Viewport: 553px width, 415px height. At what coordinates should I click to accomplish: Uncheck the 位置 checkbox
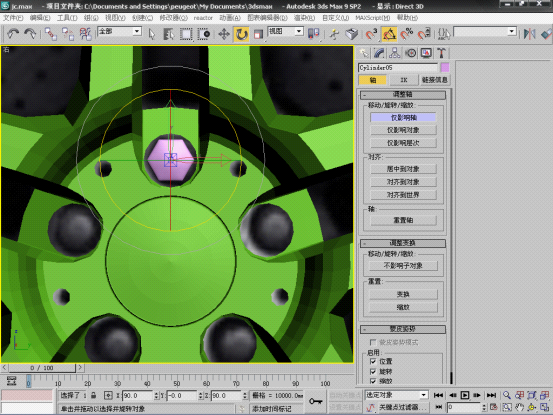[x=373, y=361]
